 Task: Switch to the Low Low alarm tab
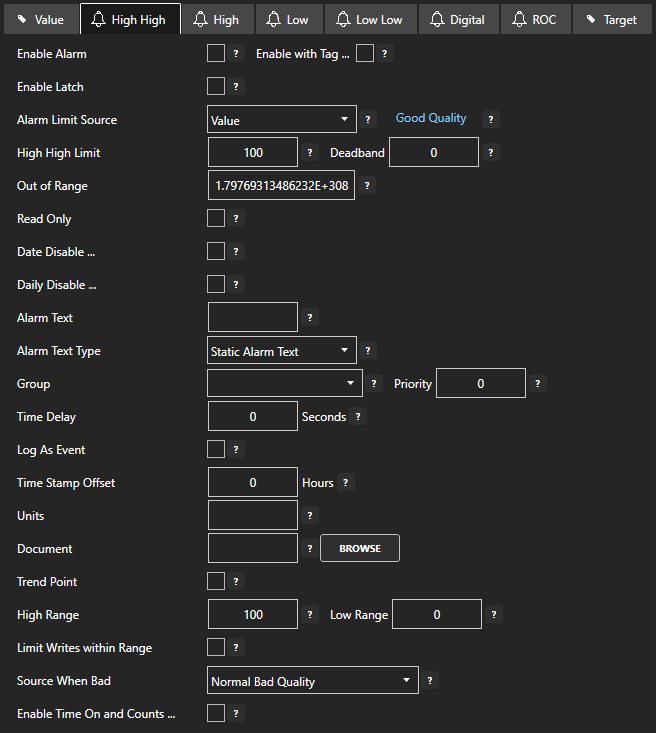click(369, 19)
